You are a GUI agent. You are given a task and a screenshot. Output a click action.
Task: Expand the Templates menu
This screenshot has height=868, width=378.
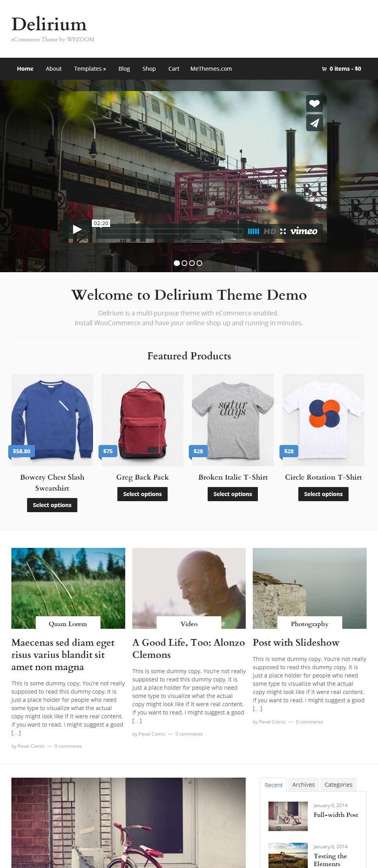[x=90, y=69]
